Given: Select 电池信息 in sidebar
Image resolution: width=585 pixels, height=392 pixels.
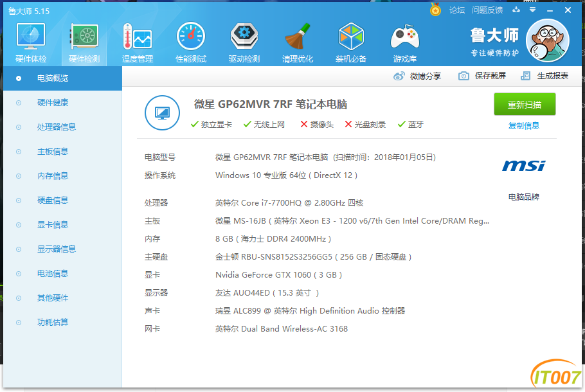Looking at the screenshot, I should (62, 274).
